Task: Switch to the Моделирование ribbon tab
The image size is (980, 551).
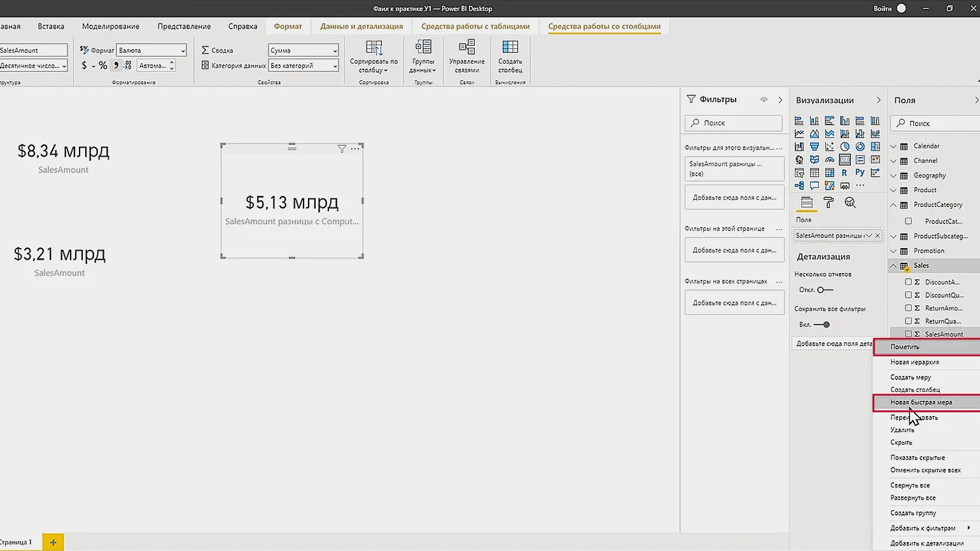Action: pos(110,26)
